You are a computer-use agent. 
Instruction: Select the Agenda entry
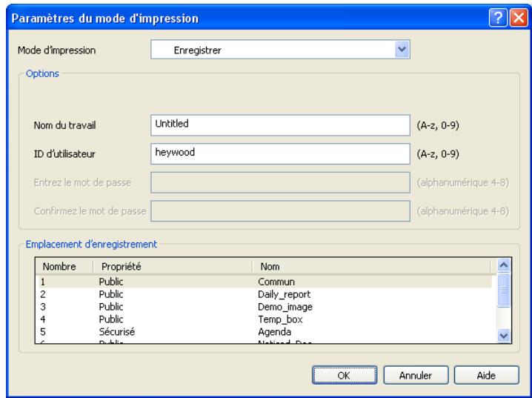click(274, 332)
